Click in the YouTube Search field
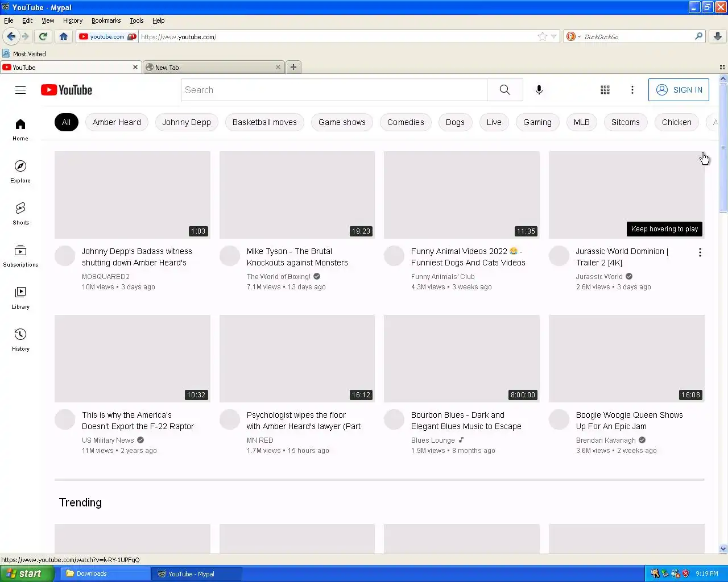 tap(334, 90)
